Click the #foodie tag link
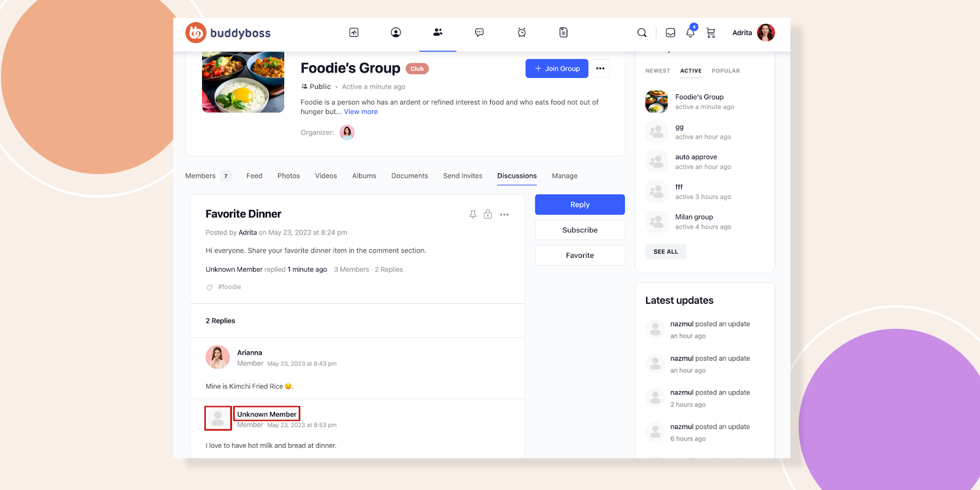This screenshot has height=490, width=980. pos(229,287)
